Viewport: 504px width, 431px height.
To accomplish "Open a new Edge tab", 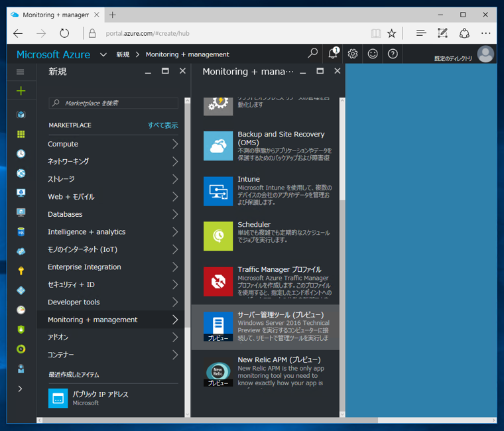I will [113, 15].
